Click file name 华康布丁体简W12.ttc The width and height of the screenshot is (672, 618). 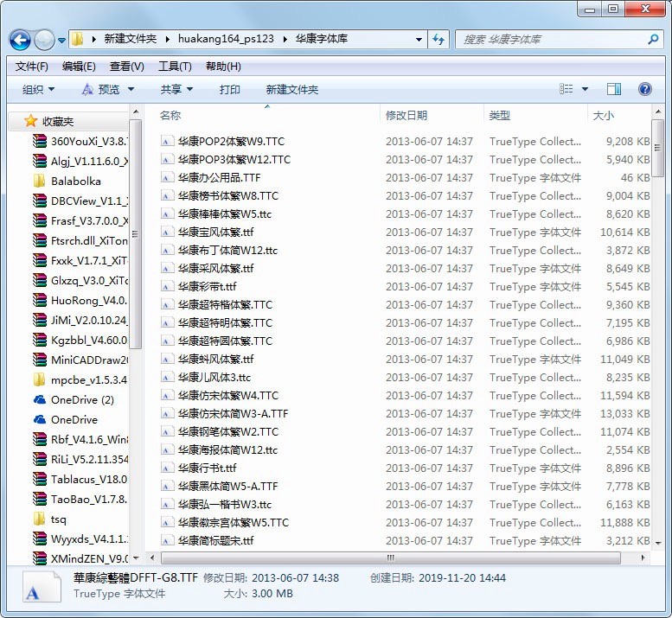[x=227, y=250]
